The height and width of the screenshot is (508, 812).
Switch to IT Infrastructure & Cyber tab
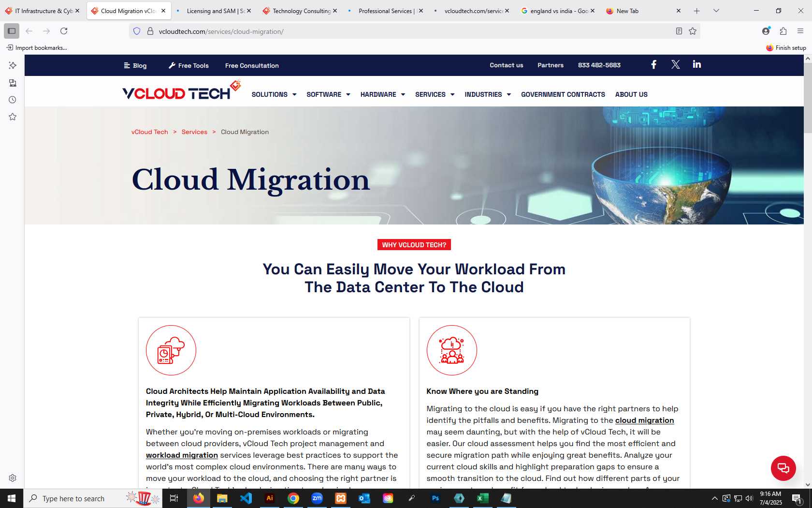(x=43, y=11)
